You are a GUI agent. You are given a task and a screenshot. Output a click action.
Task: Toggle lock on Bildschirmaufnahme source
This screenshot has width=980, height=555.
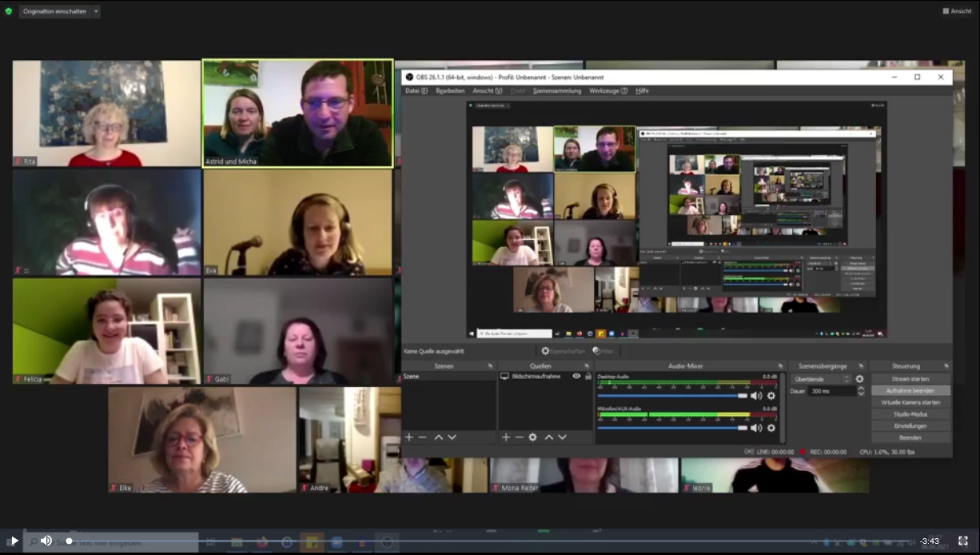[x=588, y=376]
